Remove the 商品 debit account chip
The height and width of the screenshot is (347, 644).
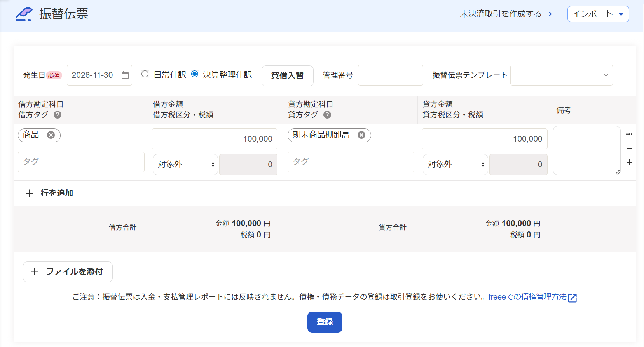pyautogui.click(x=51, y=135)
